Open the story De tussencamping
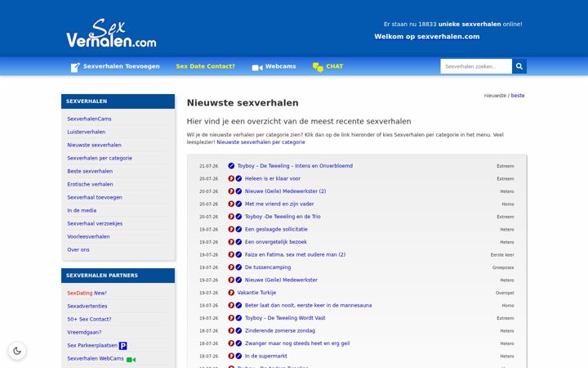588x368 pixels. (268, 267)
